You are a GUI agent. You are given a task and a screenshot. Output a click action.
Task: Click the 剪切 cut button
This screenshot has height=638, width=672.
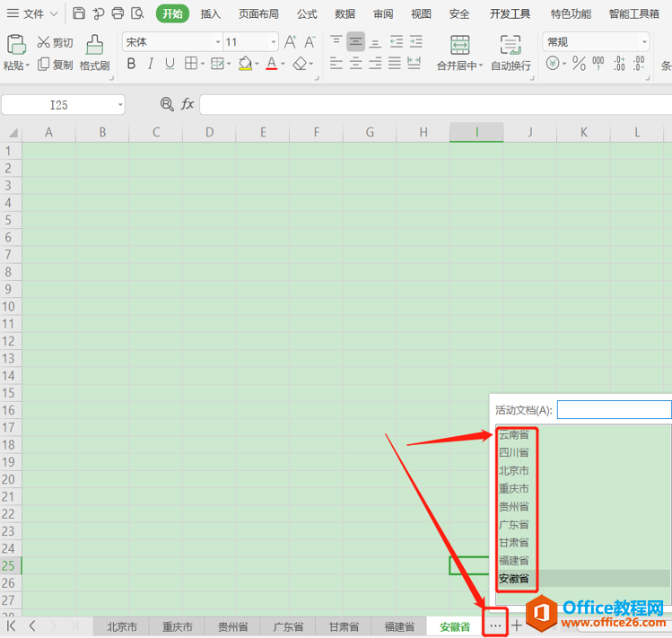tap(55, 42)
